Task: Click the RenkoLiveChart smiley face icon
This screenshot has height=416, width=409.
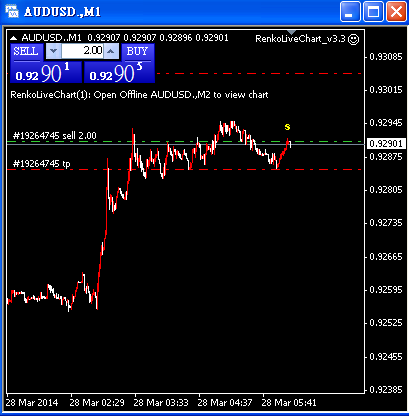Action: [353, 39]
